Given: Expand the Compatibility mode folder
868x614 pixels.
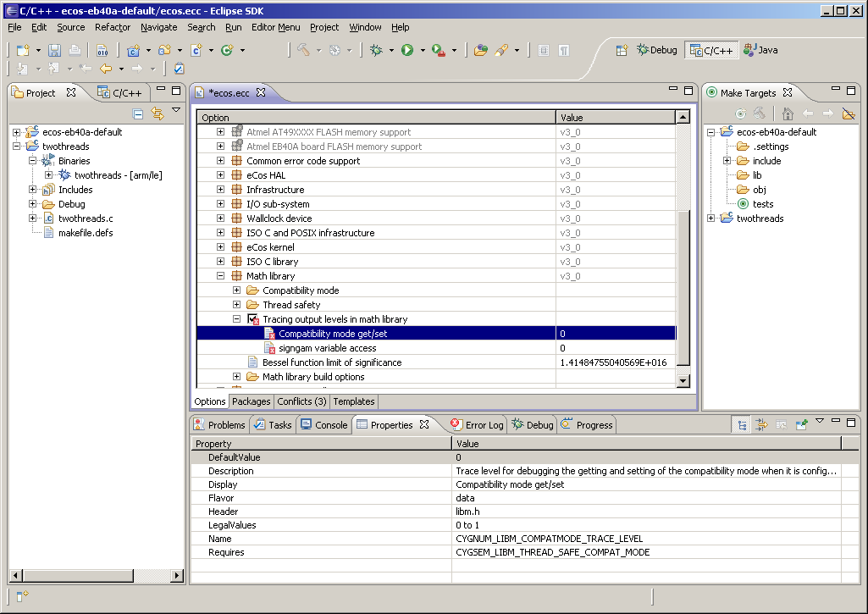Looking at the screenshot, I should pyautogui.click(x=236, y=290).
